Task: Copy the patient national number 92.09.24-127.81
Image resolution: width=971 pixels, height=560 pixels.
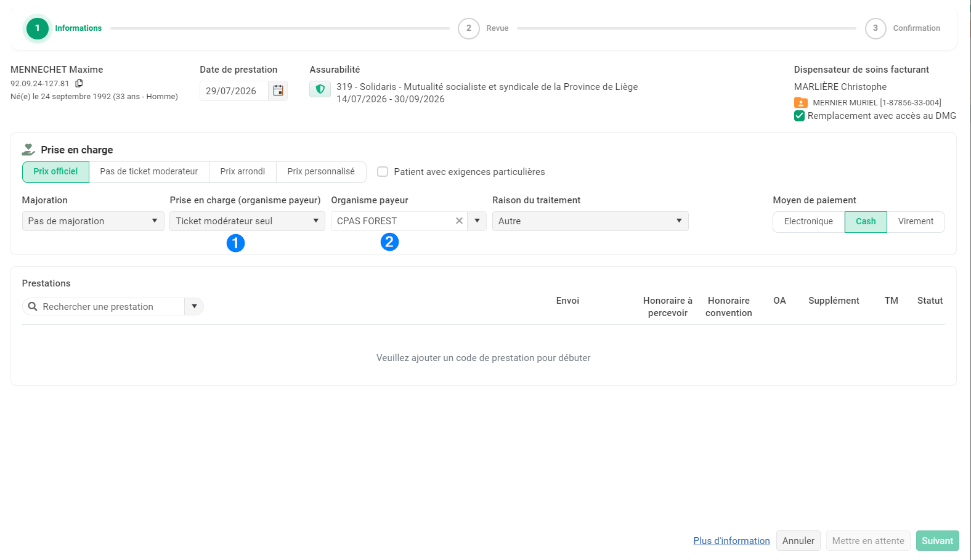Action: [x=79, y=83]
